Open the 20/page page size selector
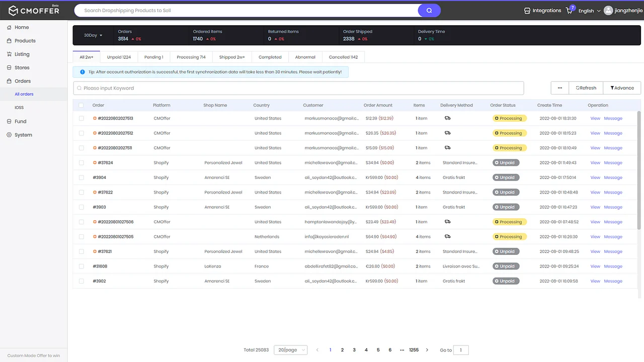644x362 pixels. (290, 349)
